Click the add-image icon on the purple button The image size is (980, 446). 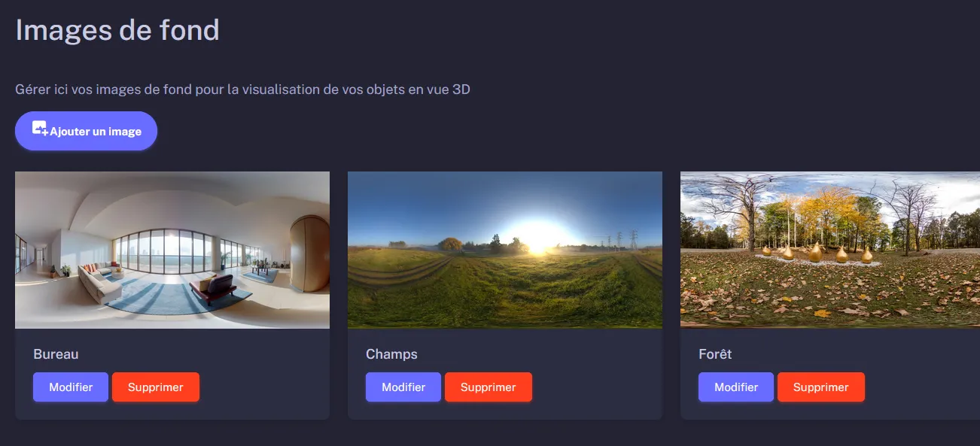tap(39, 130)
